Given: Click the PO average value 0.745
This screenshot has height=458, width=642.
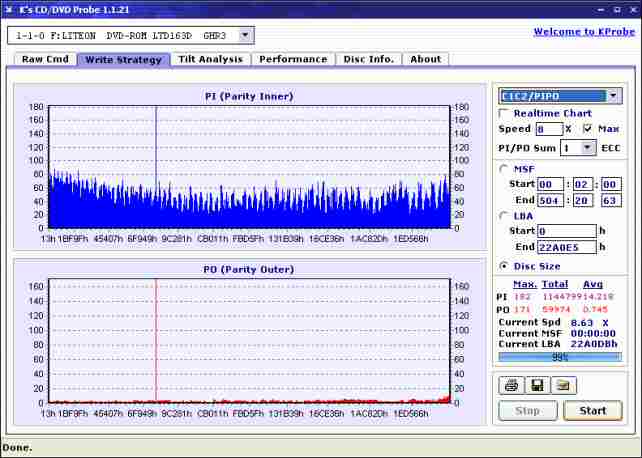Looking at the screenshot, I should tap(595, 309).
